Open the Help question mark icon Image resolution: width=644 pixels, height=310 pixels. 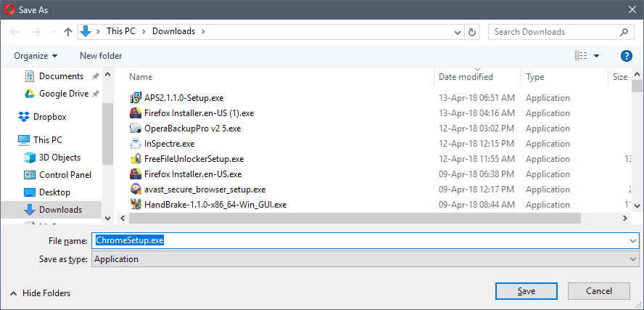(626, 56)
